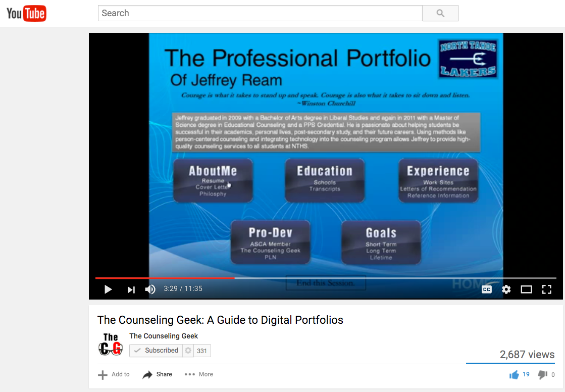Image resolution: width=565 pixels, height=392 pixels.
Task: Skip to the next video
Action: [131, 289]
